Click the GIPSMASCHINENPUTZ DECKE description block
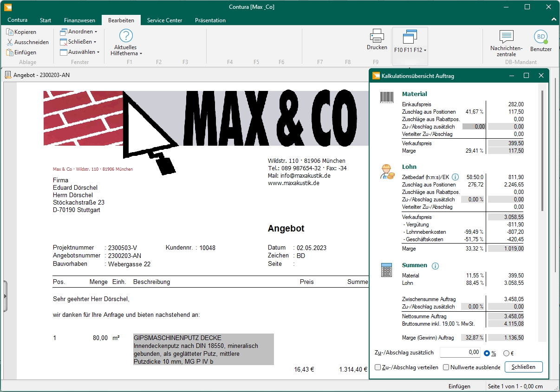Viewport: 560px width, 392px height. (x=203, y=349)
